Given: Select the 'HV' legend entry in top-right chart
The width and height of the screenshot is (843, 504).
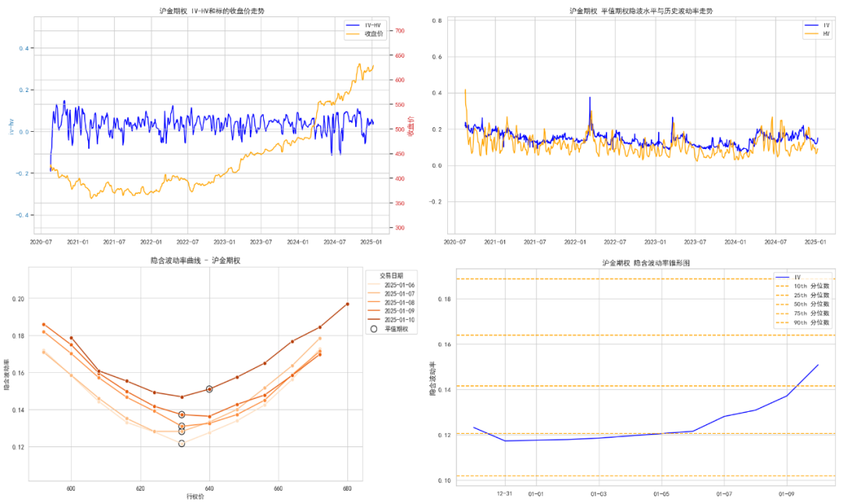Looking at the screenshot, I should pyautogui.click(x=817, y=34).
